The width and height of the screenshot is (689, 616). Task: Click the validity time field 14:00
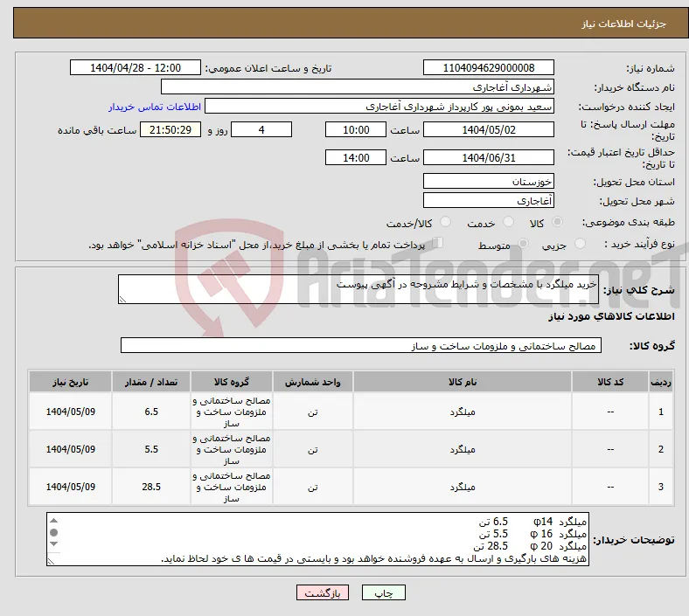[x=356, y=157]
